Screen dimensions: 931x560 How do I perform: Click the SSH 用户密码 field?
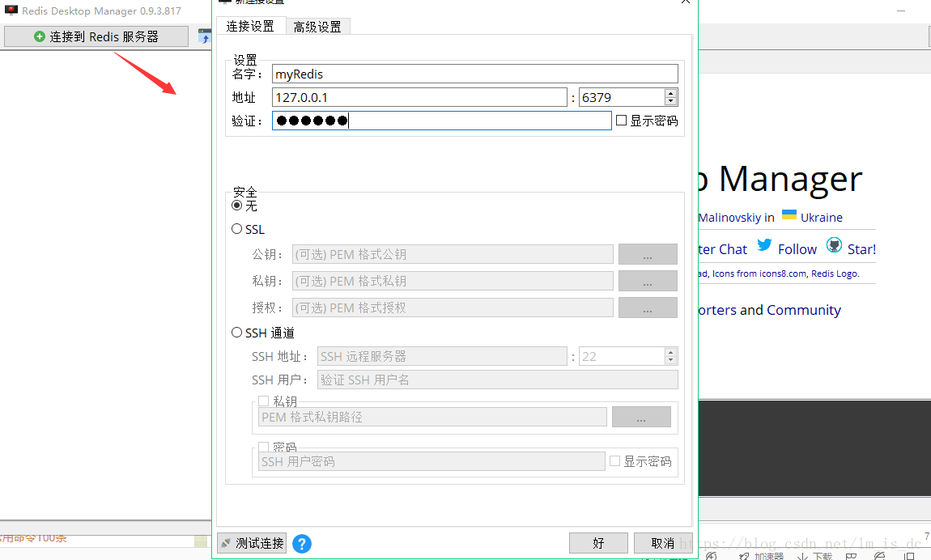click(431, 461)
